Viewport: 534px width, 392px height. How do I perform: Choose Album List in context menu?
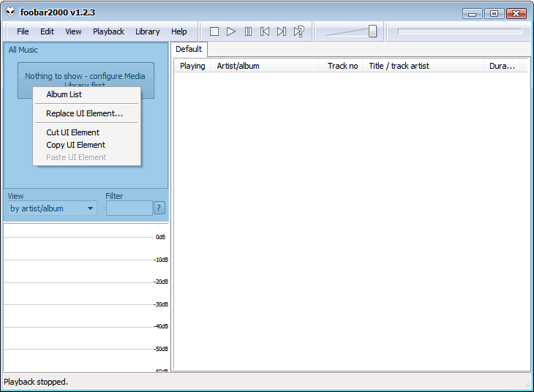click(87, 94)
